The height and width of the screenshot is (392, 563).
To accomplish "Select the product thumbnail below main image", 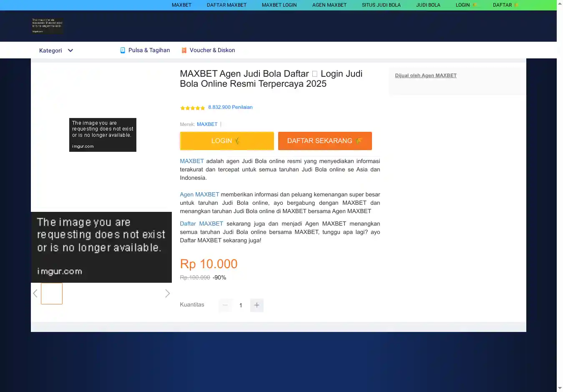I will click(x=52, y=294).
